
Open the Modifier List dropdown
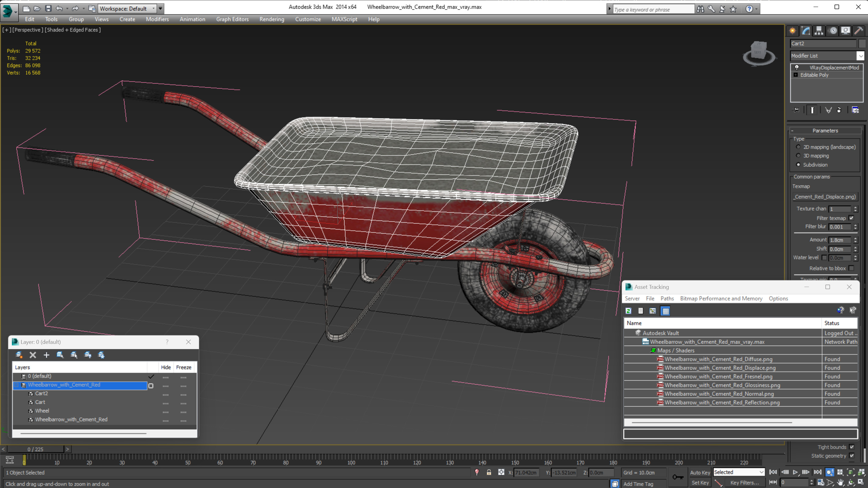(x=860, y=56)
